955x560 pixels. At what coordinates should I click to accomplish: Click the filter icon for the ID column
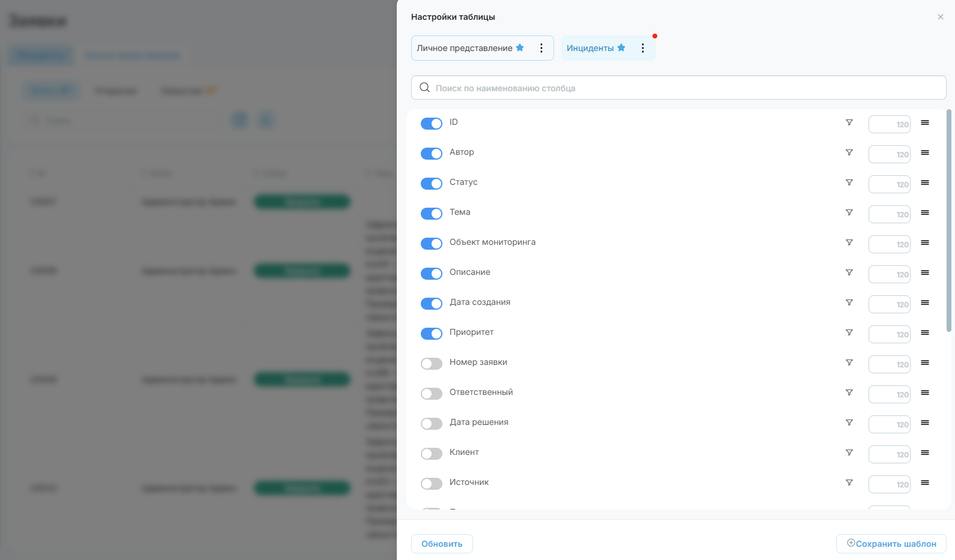849,122
